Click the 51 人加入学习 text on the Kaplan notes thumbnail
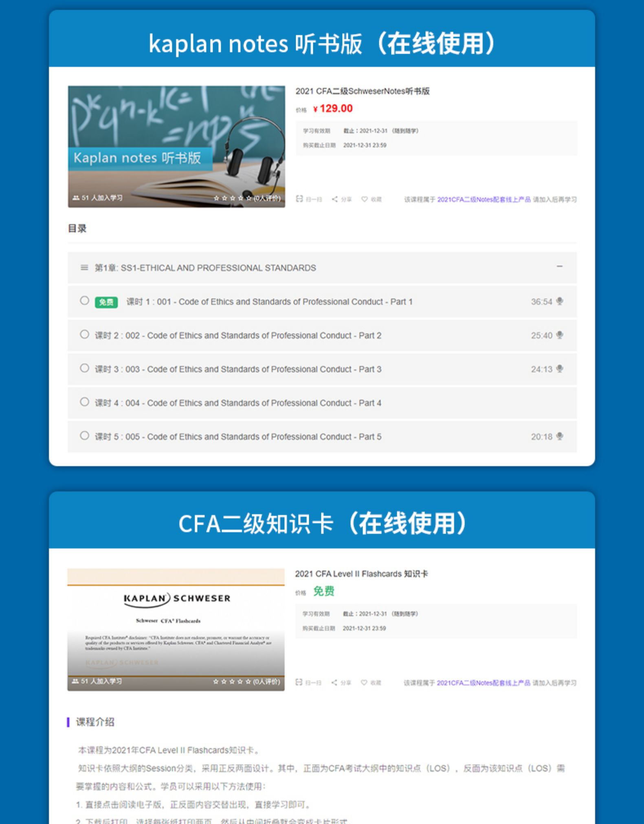Image resolution: width=644 pixels, height=824 pixels. (x=102, y=198)
